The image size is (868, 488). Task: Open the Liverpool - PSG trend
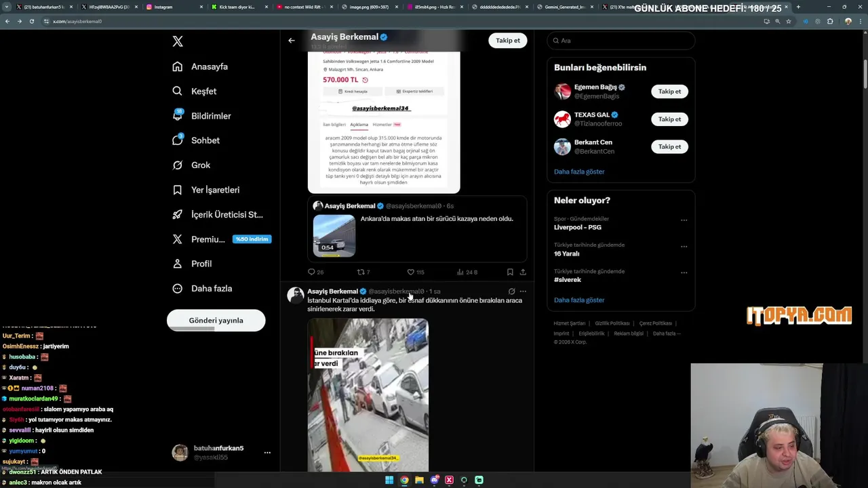[578, 227]
